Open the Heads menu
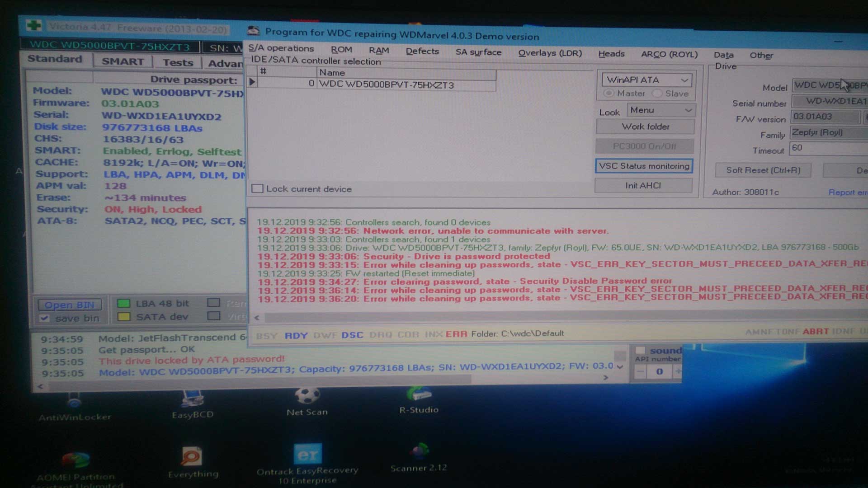Viewport: 868px width, 488px height. coord(611,54)
